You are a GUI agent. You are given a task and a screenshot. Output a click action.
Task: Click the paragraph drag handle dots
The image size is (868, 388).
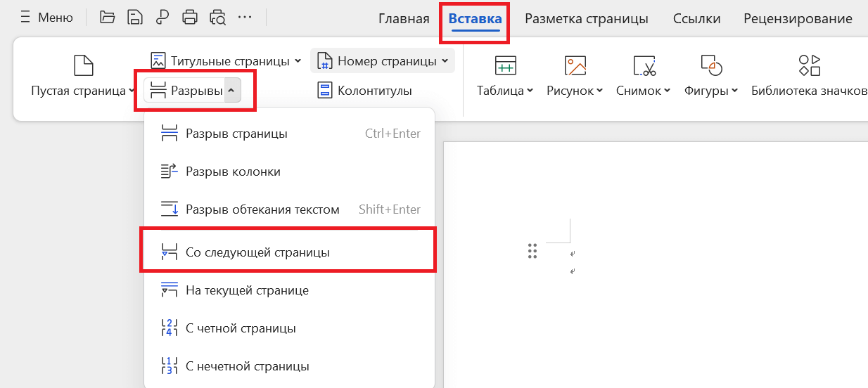(532, 252)
